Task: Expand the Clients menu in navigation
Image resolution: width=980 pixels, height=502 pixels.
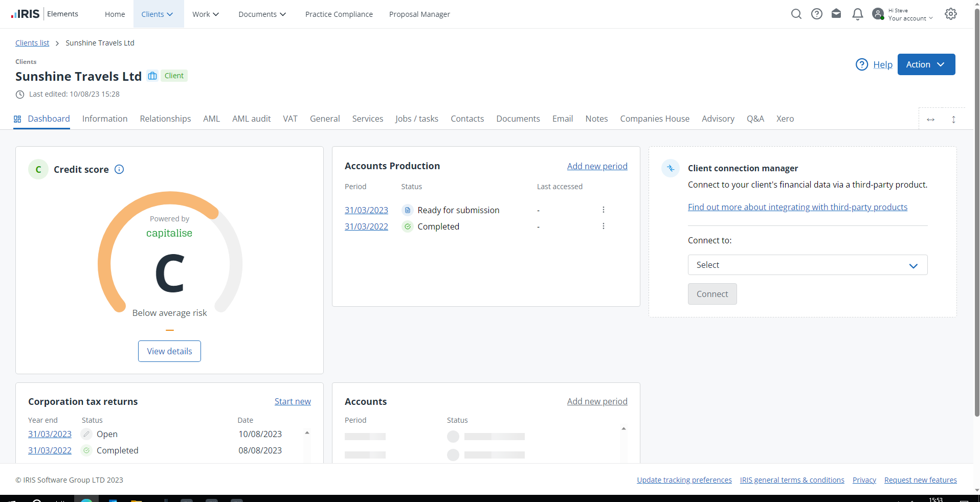Action: [158, 14]
